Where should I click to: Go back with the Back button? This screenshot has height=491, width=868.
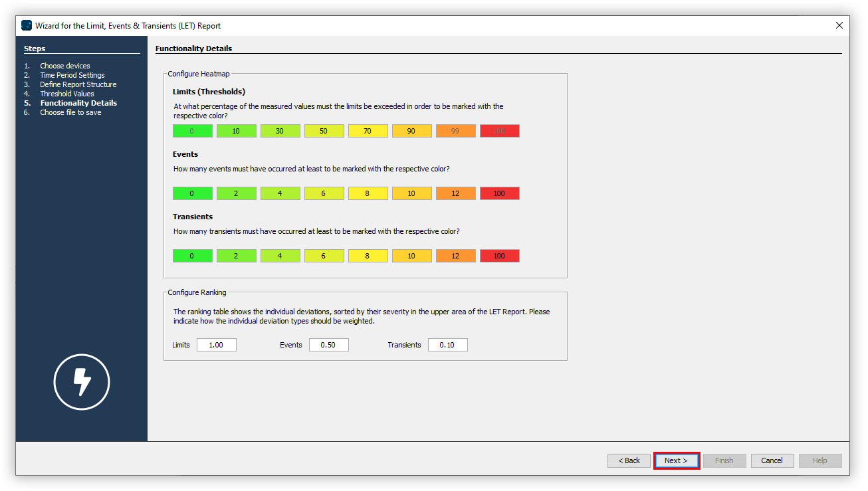(x=629, y=460)
